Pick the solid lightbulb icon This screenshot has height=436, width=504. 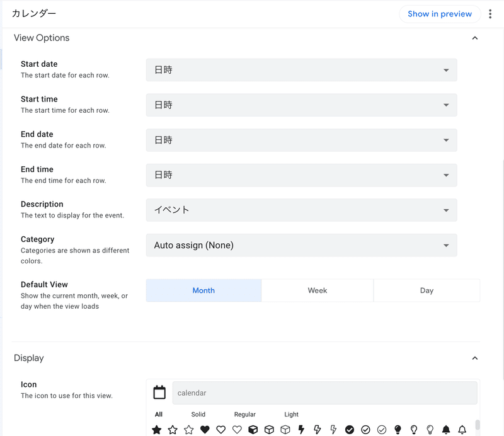pos(398,430)
